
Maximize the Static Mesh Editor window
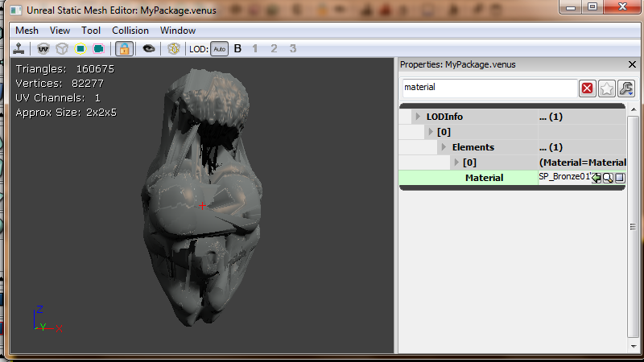coord(592,6)
